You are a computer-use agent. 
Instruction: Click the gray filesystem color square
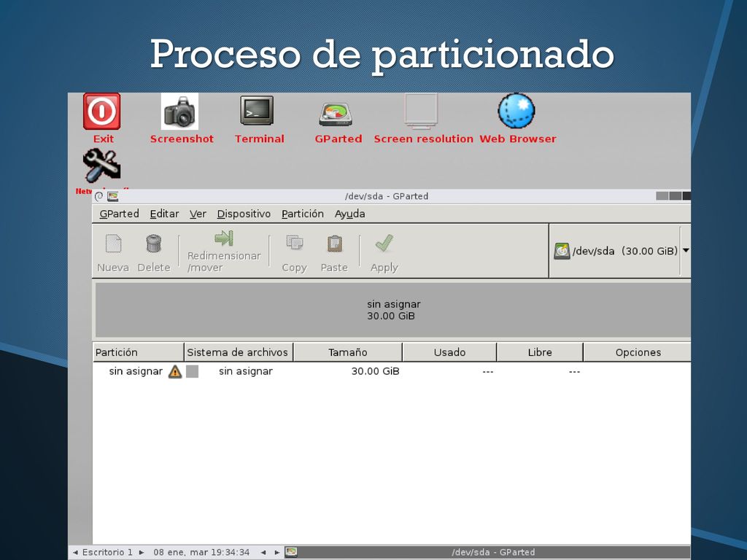coord(192,371)
